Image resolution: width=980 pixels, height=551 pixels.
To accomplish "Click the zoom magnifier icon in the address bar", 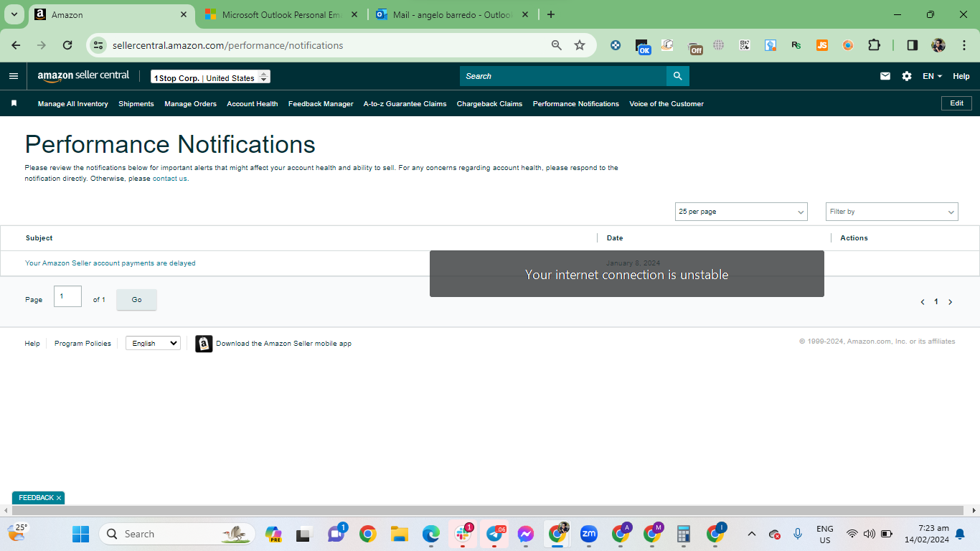I will coord(557,45).
